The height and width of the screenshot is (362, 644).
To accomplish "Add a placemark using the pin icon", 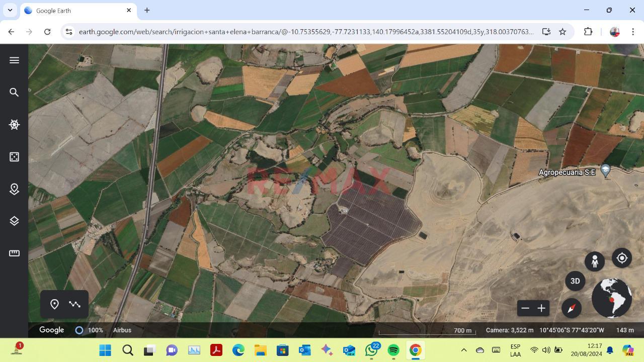I will (54, 304).
